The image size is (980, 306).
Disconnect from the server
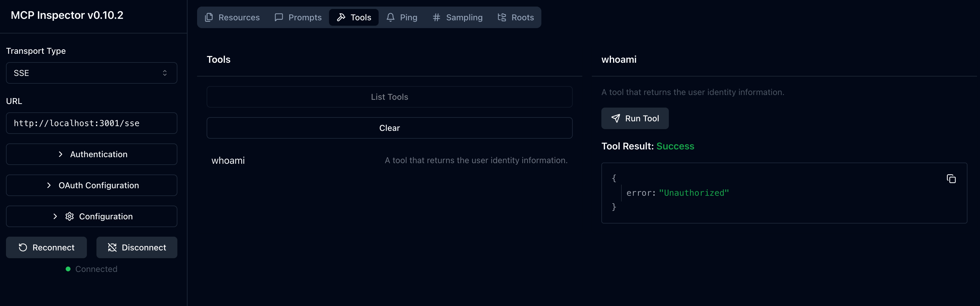[x=136, y=247]
